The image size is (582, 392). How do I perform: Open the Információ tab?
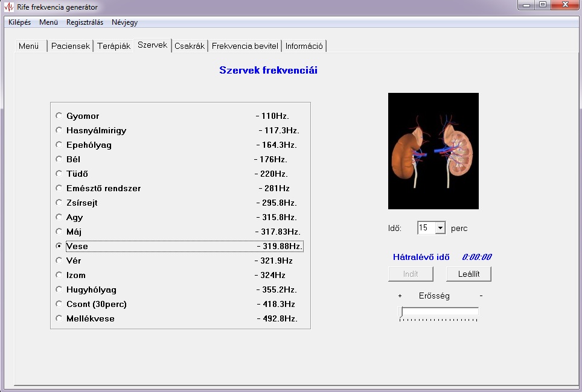point(304,46)
